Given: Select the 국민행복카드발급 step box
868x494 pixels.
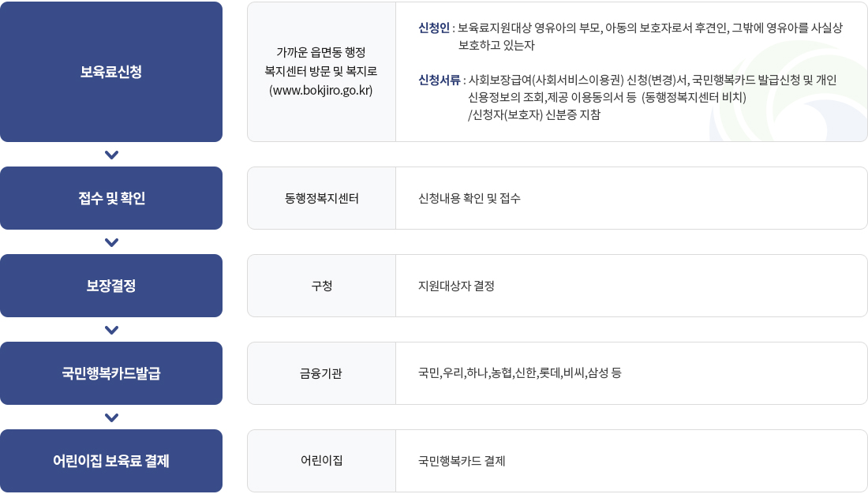Looking at the screenshot, I should point(111,373).
